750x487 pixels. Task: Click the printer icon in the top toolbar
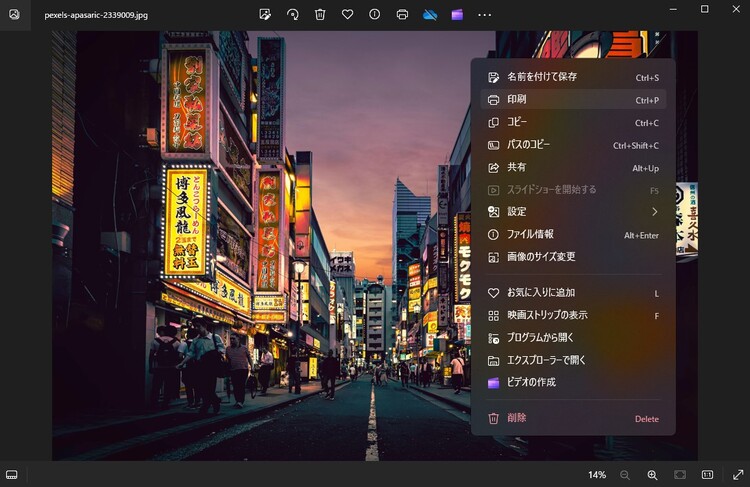pyautogui.click(x=402, y=14)
